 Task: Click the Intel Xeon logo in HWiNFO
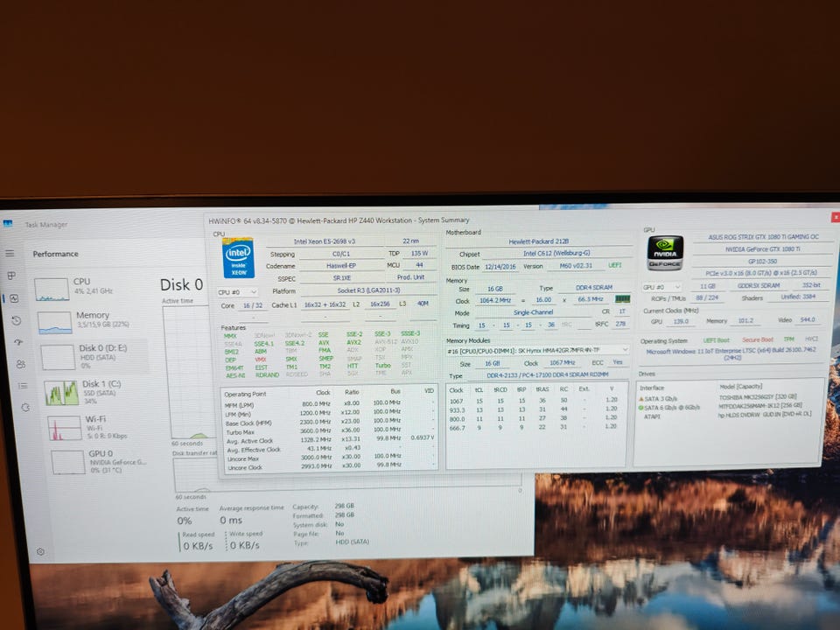point(238,257)
